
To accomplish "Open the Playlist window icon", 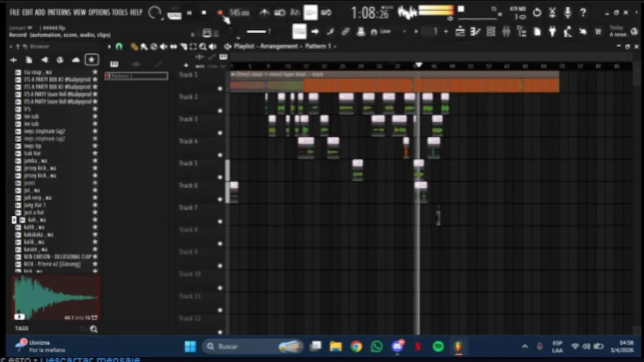I will pos(460,32).
